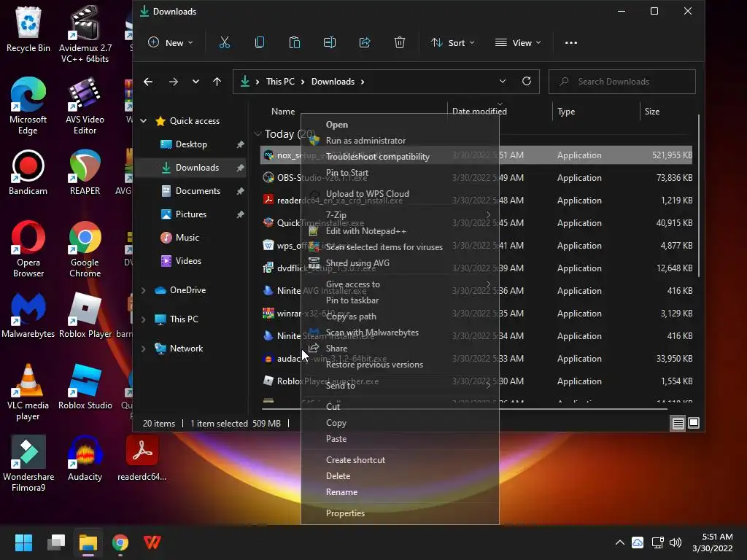Collapse the Today group header
Viewport: 747px width, 560px height.
point(258,134)
